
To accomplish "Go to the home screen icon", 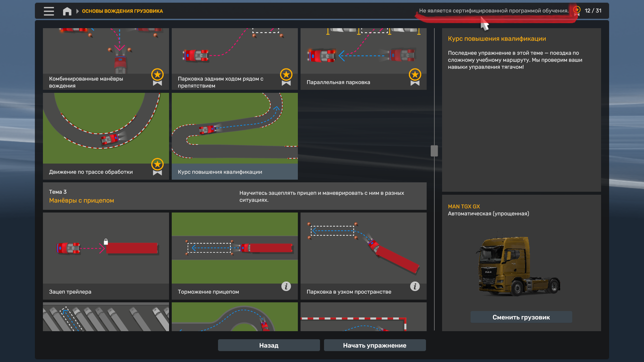I will click(x=67, y=11).
